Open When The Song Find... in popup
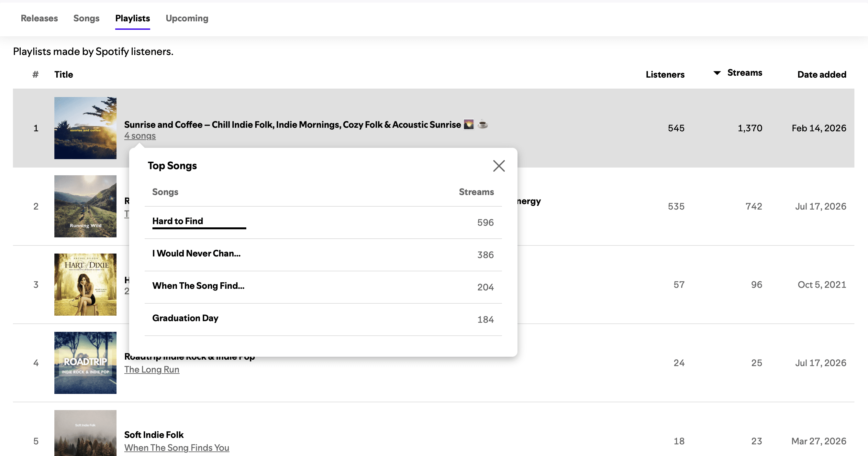Viewport: 868px width, 456px height. (198, 286)
